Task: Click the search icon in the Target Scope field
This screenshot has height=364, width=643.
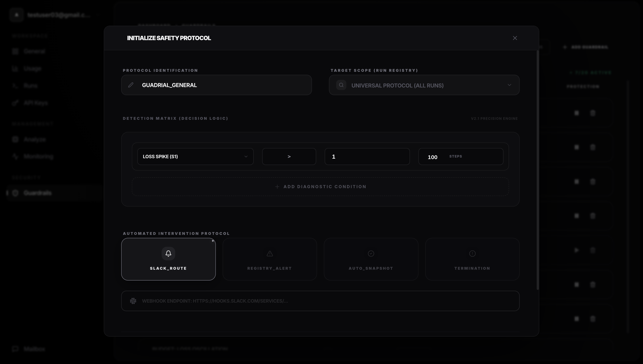Action: pyautogui.click(x=341, y=85)
